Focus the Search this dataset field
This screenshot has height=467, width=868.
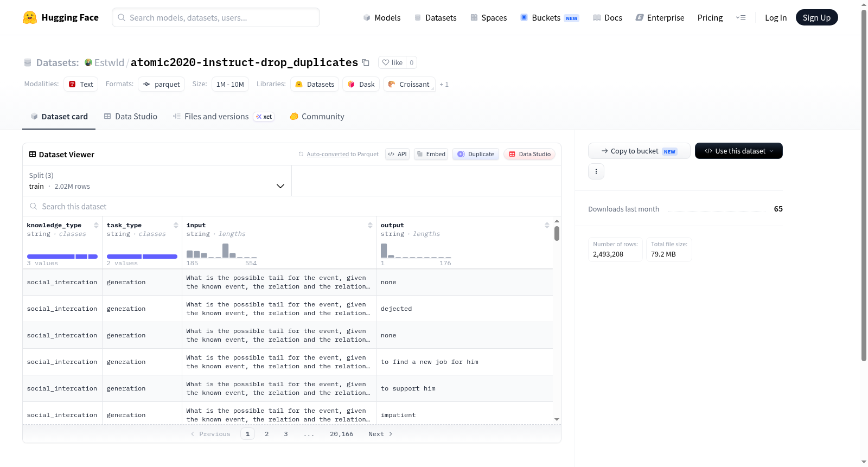[292, 207]
